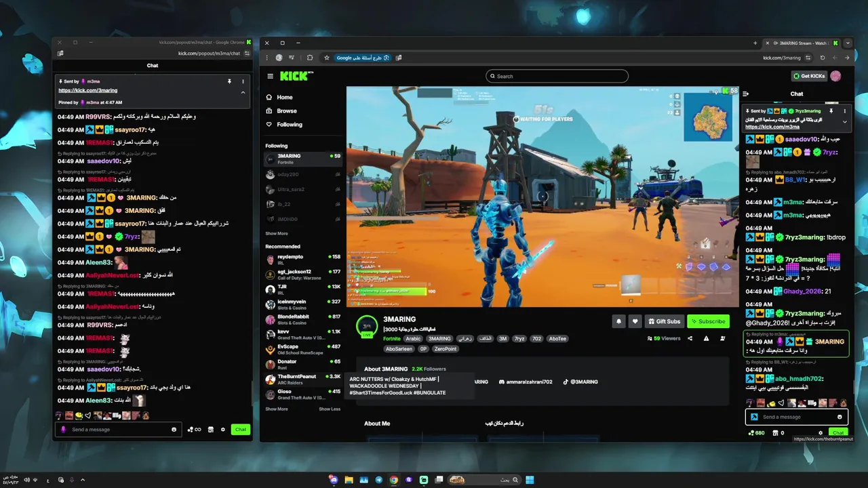Click the Gift Subs button
868x488 pixels.
[x=664, y=321]
